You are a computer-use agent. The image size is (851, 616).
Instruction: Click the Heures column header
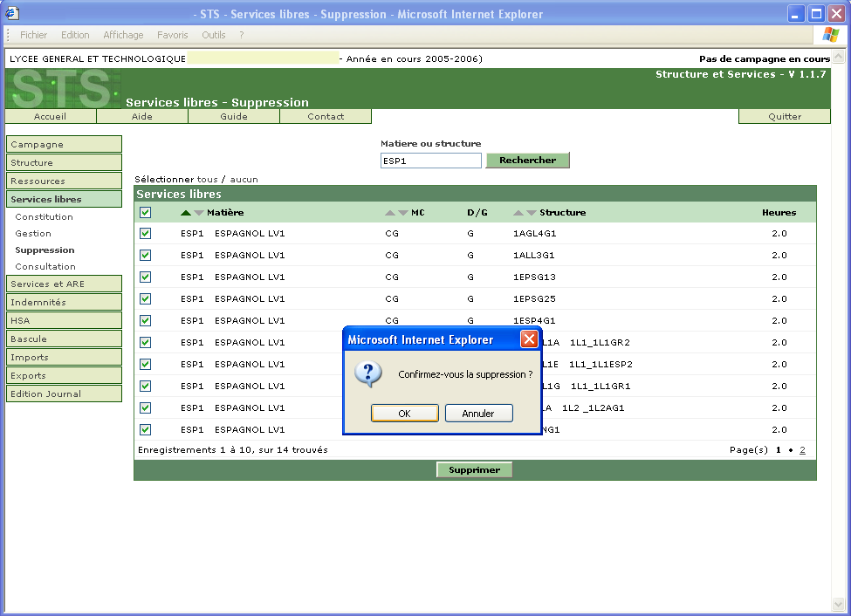[x=779, y=213]
